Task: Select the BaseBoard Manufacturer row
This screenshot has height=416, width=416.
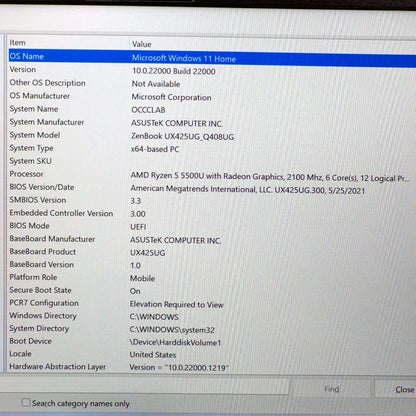Action: pyautogui.click(x=212, y=239)
